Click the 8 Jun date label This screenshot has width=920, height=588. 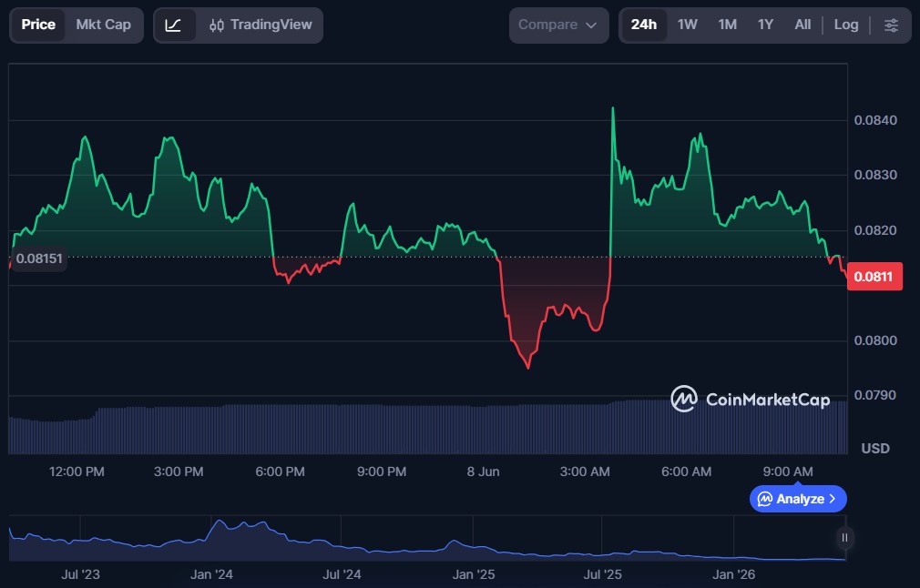(x=483, y=471)
